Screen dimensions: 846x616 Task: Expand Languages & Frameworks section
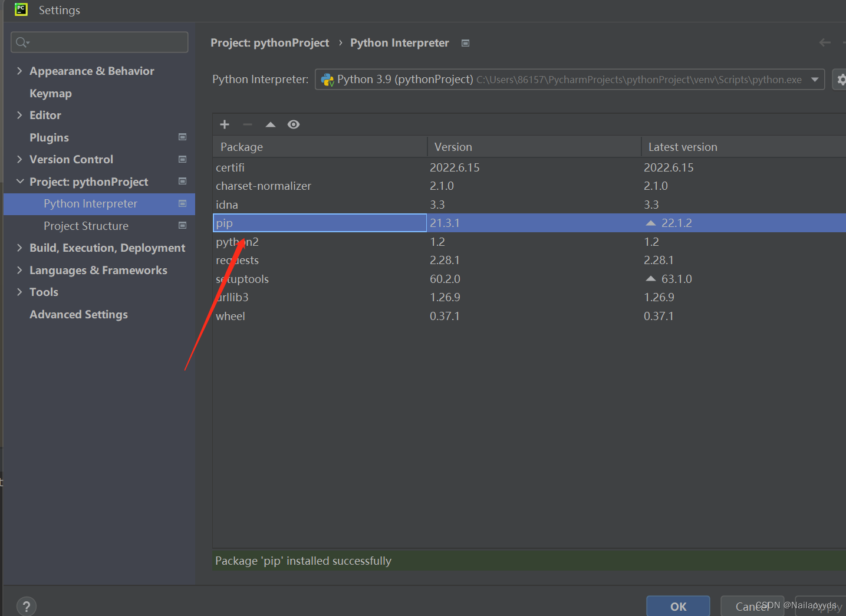(x=19, y=270)
